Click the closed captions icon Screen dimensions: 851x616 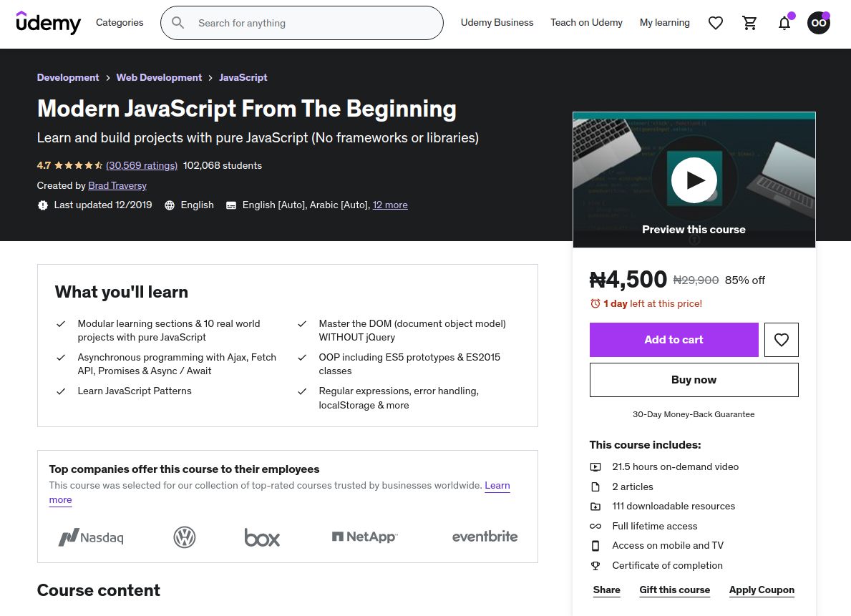click(230, 205)
